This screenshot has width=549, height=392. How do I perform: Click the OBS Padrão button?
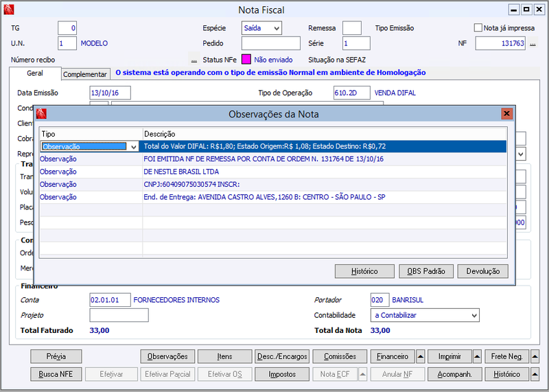[x=425, y=271]
